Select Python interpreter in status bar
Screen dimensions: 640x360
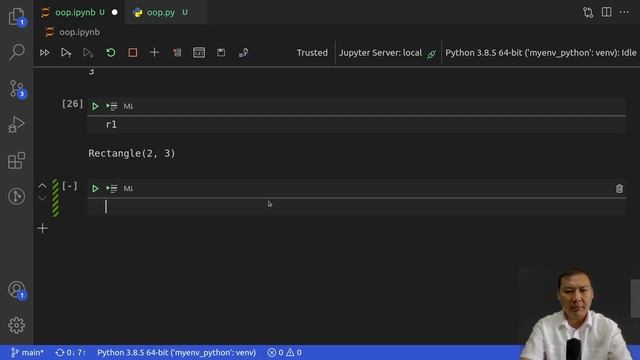point(176,353)
